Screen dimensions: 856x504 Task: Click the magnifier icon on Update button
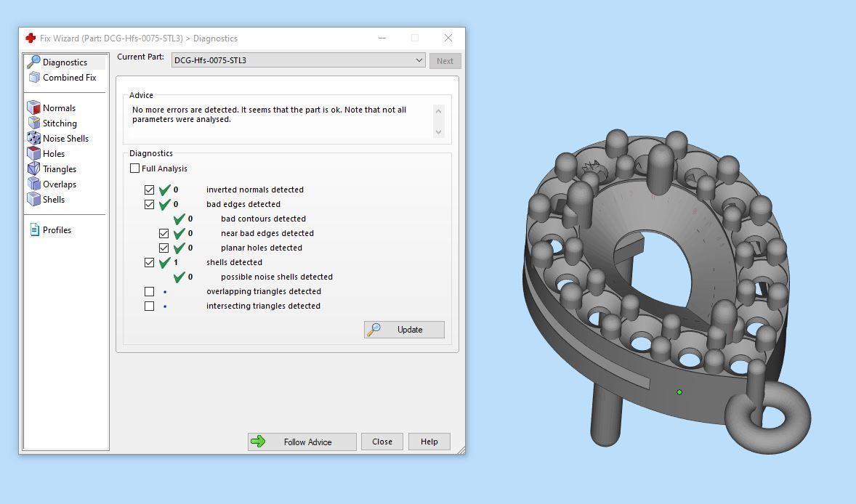tap(374, 330)
